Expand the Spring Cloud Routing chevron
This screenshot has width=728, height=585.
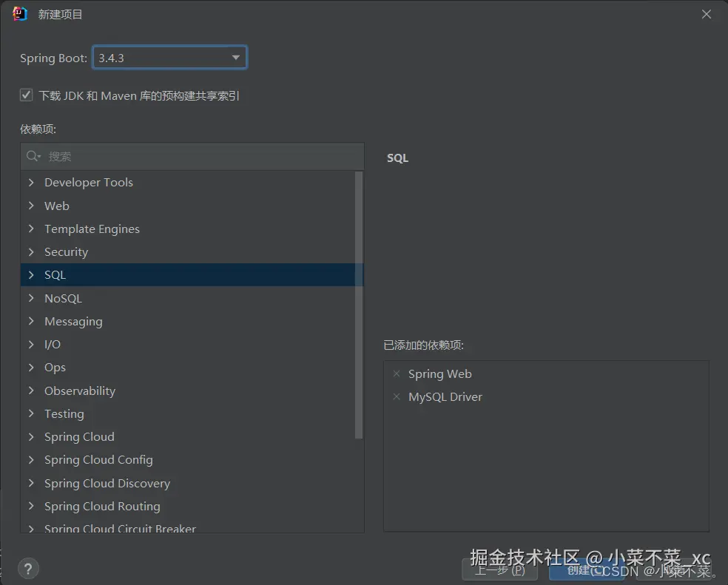click(31, 506)
